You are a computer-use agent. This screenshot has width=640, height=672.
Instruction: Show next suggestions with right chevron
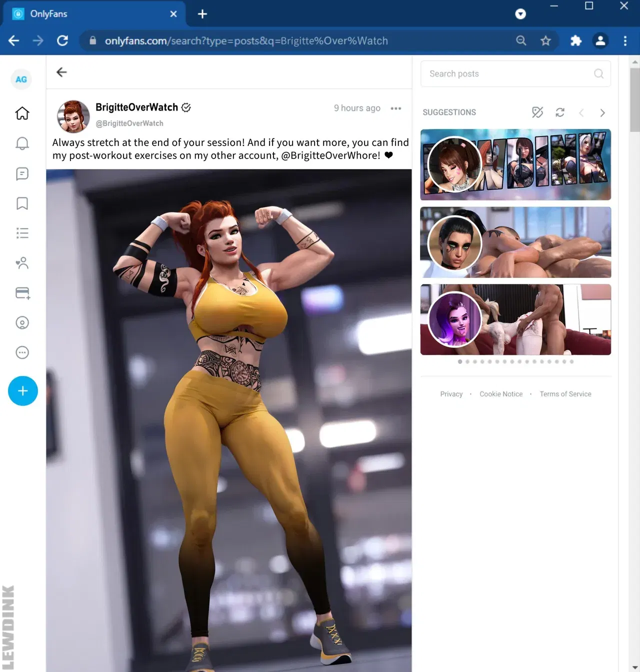tap(602, 112)
